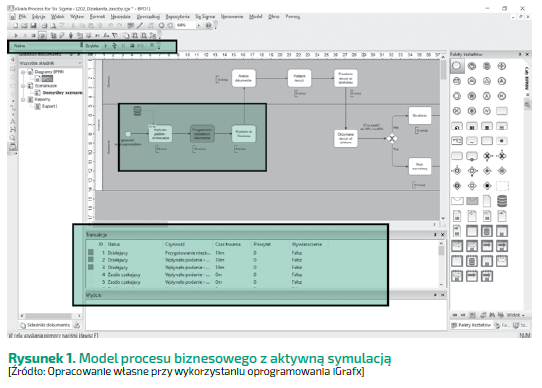Toggle the pin of the Palety kształtów panel
The width and height of the screenshot is (542, 388).
pos(520,54)
